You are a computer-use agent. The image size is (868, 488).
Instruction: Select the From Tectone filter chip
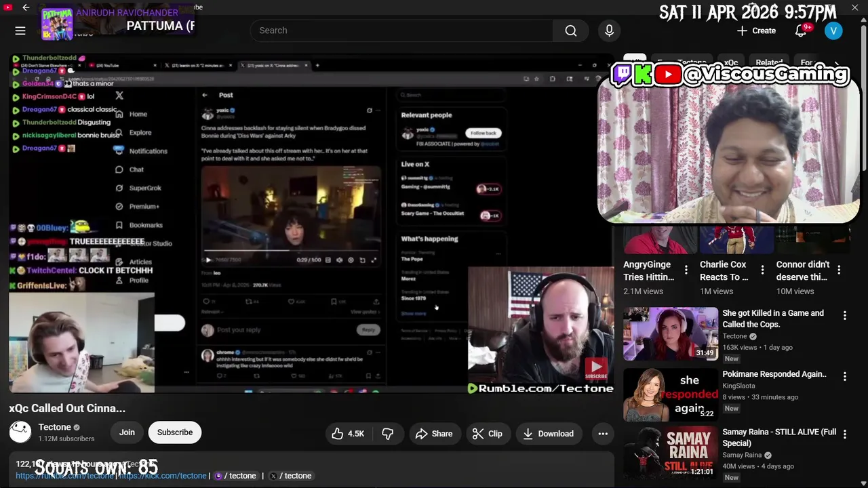tap(682, 63)
